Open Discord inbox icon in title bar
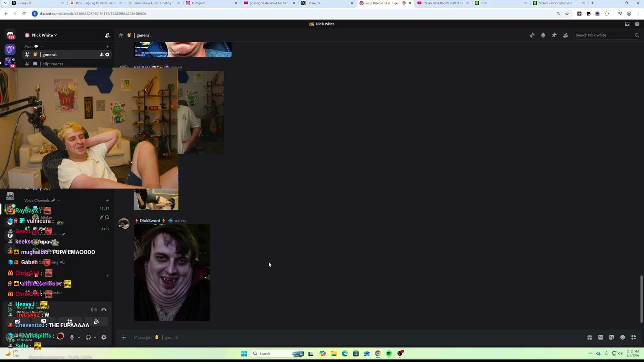The image size is (644, 362). 627,24
